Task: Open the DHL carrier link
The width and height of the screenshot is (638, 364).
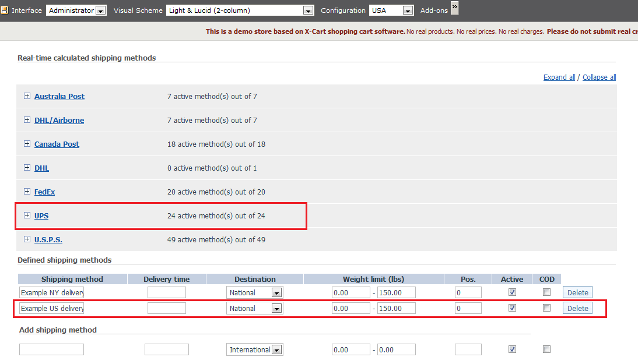Action: pos(41,168)
